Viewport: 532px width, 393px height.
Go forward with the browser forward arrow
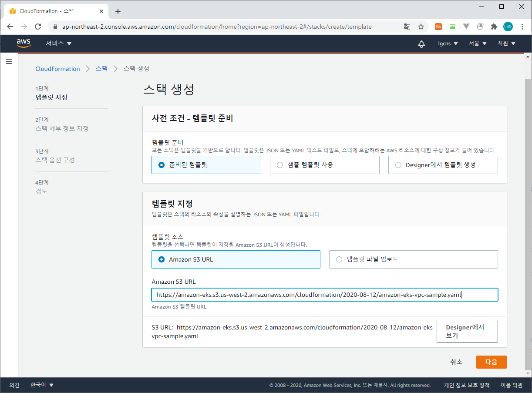[x=24, y=27]
